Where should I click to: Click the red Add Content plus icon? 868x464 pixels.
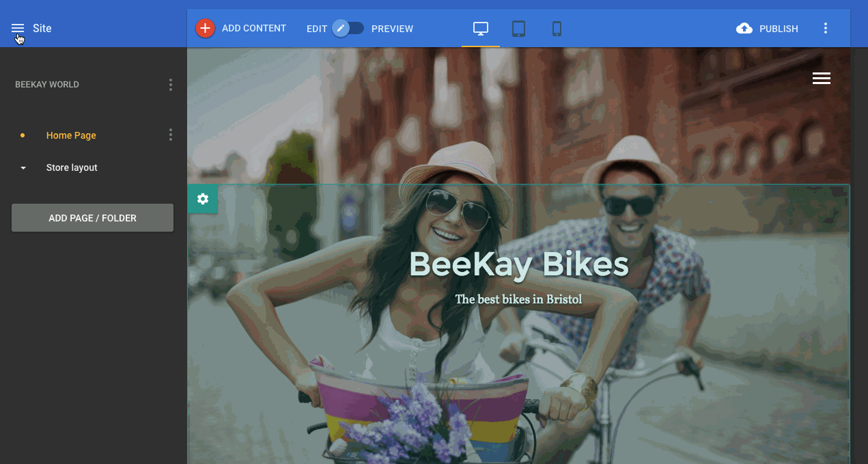tap(205, 28)
